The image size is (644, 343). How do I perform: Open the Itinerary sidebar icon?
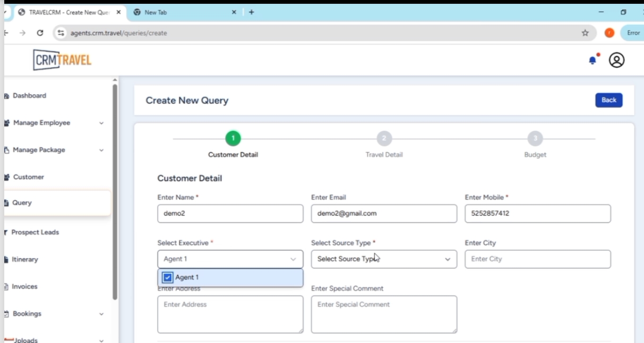(x=7, y=259)
